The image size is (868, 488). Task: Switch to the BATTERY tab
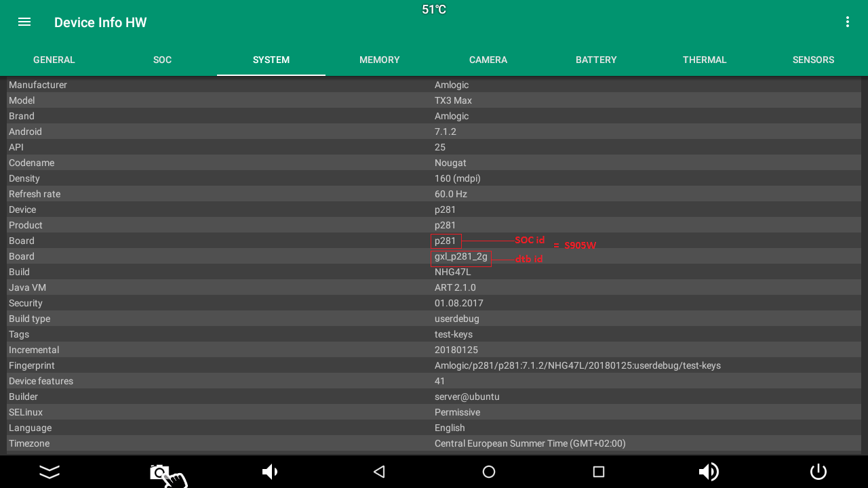click(x=597, y=60)
